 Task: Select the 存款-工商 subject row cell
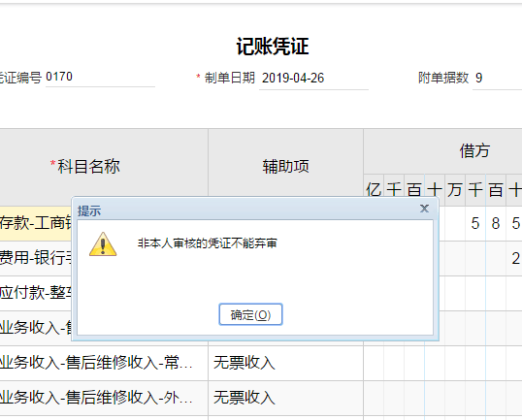pyautogui.click(x=36, y=223)
